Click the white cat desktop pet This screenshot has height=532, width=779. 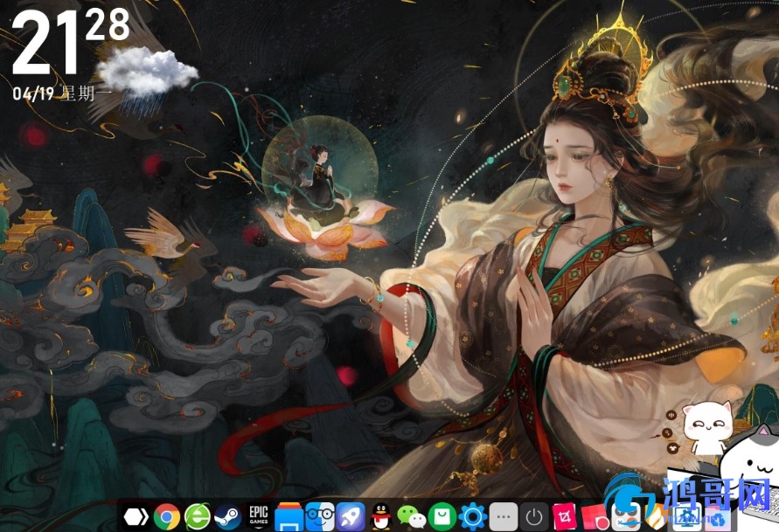coord(708,427)
